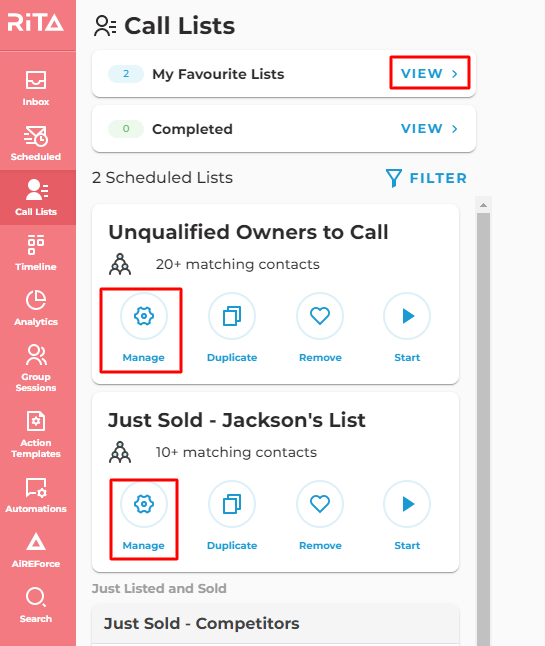Open the Inbox from the sidebar
Screen dimensions: 545x646
pyautogui.click(x=36, y=89)
